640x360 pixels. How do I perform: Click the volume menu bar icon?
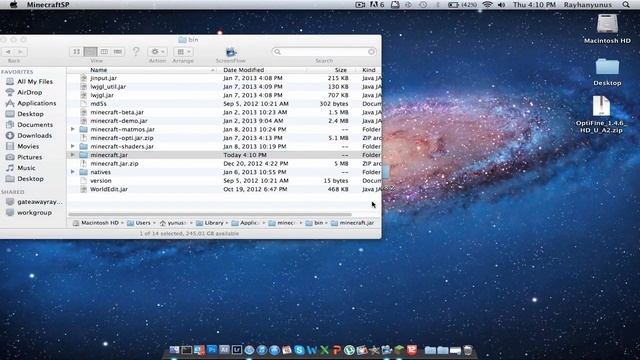502,4
